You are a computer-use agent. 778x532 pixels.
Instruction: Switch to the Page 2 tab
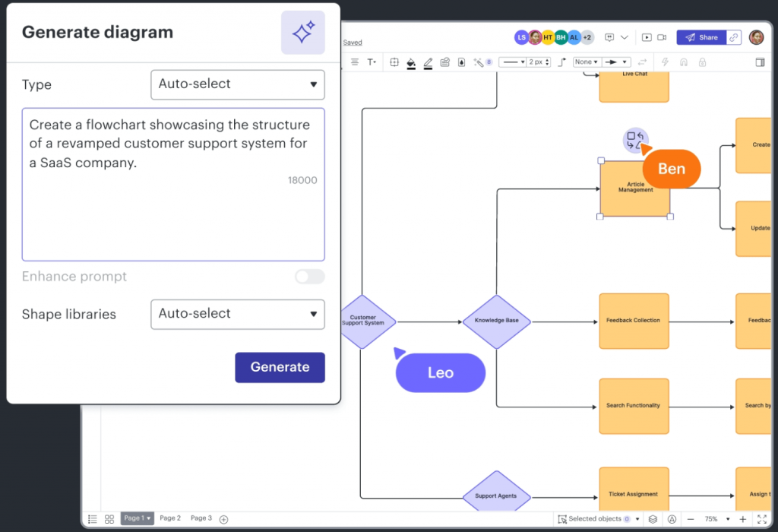tap(170, 518)
